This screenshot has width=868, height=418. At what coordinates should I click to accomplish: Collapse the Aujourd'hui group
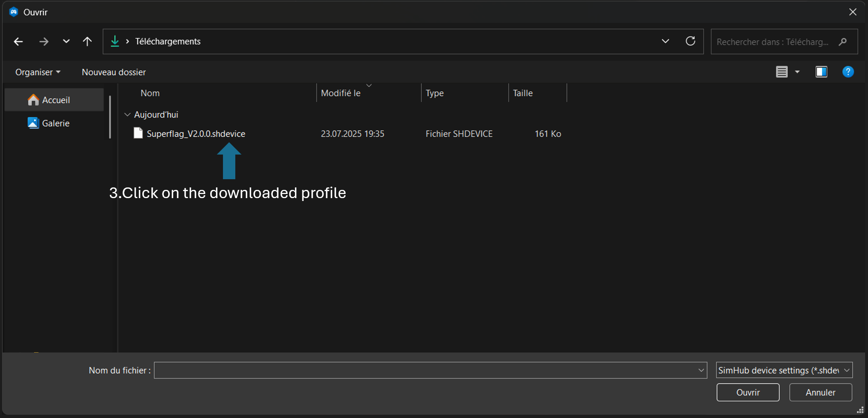tap(128, 115)
